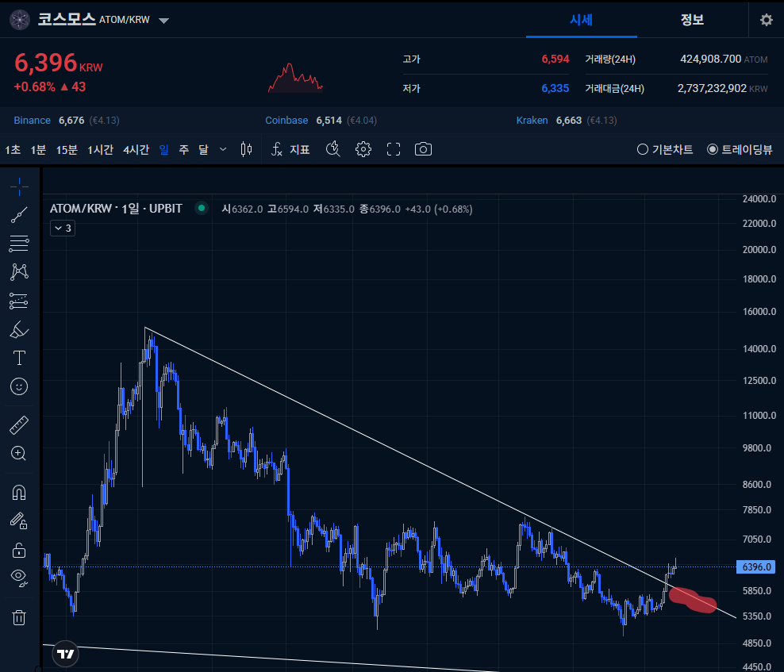
Task: Select the pattern drawing tool
Action: click(x=19, y=271)
